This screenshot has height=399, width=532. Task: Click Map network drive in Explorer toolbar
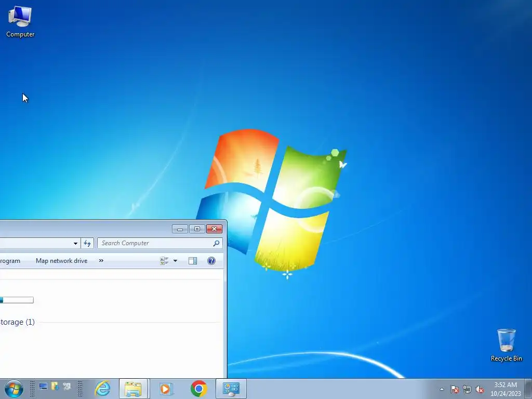[x=62, y=261]
